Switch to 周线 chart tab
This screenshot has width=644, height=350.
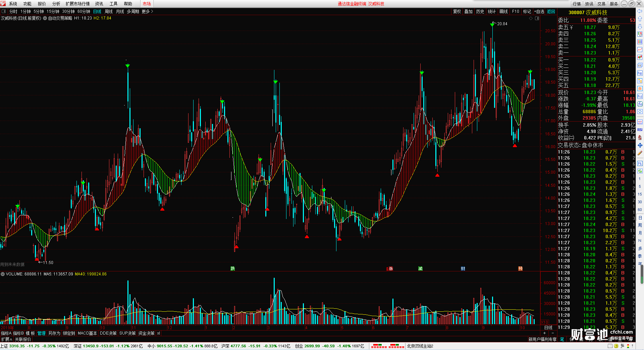tap(109, 11)
